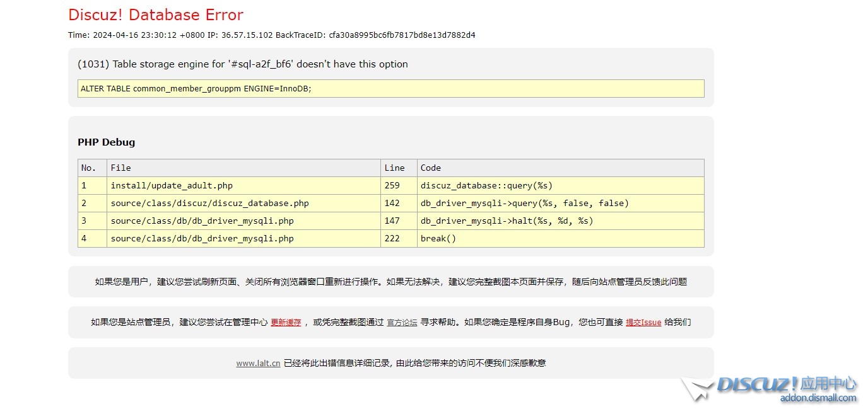
Task: Select the install/update_adult.php file row
Action: 172,186
